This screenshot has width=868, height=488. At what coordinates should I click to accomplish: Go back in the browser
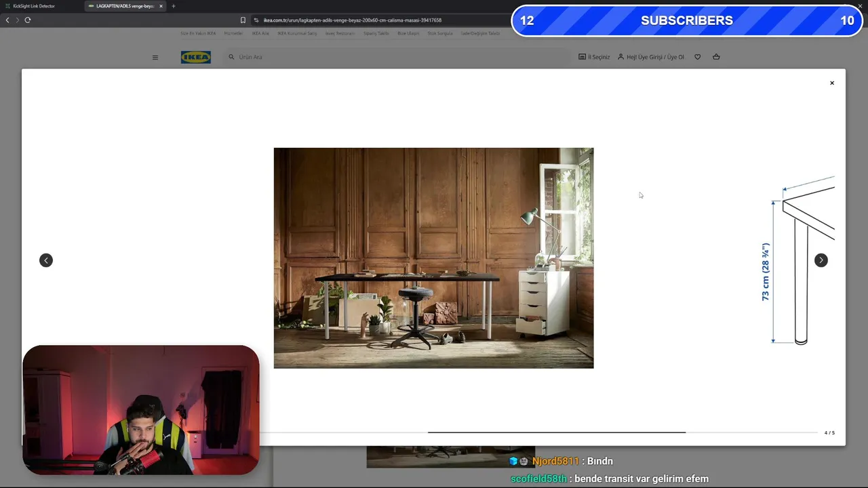[7, 20]
